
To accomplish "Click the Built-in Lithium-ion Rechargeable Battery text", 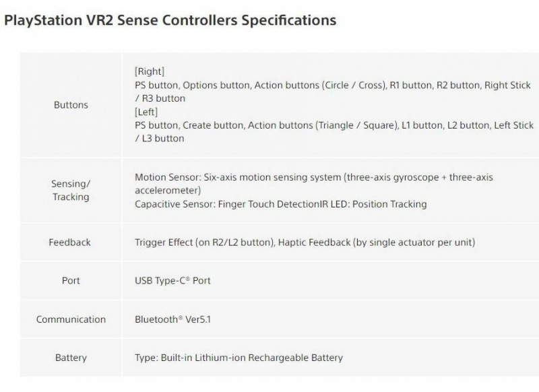I will coord(239,358).
